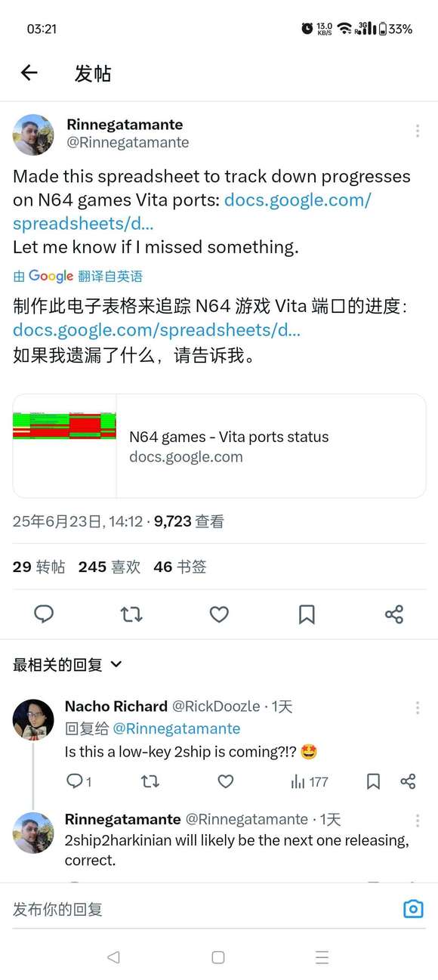Viewport: 438px width, 980px height.
Task: Share the main post
Action: pyautogui.click(x=394, y=614)
